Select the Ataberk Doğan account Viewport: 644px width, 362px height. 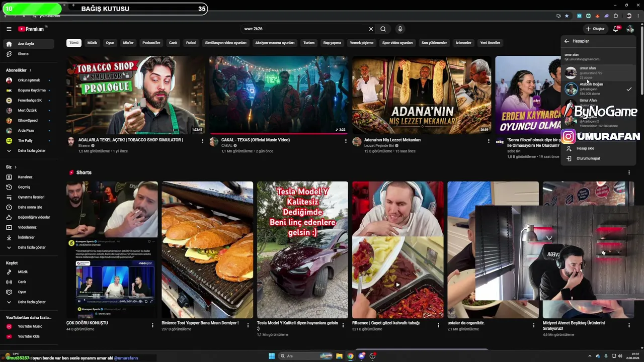point(598,89)
